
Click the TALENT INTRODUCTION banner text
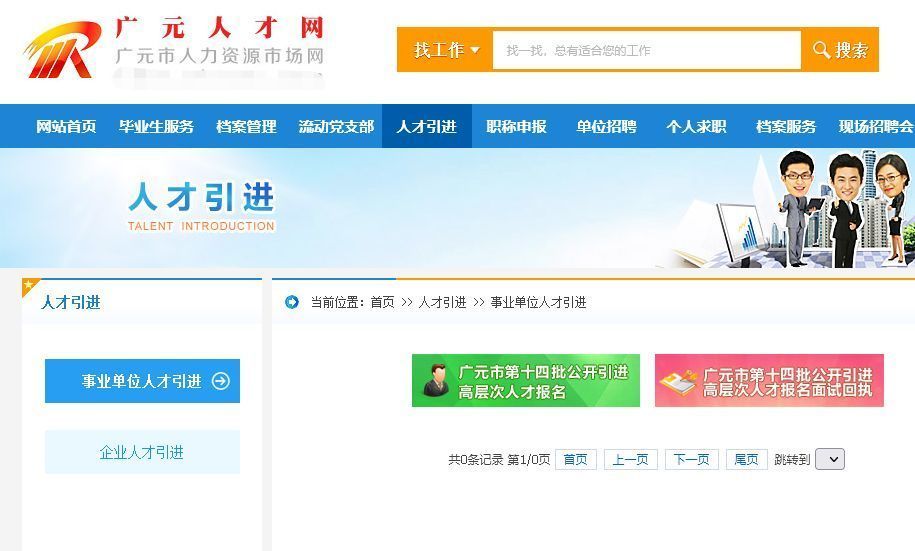point(201,226)
